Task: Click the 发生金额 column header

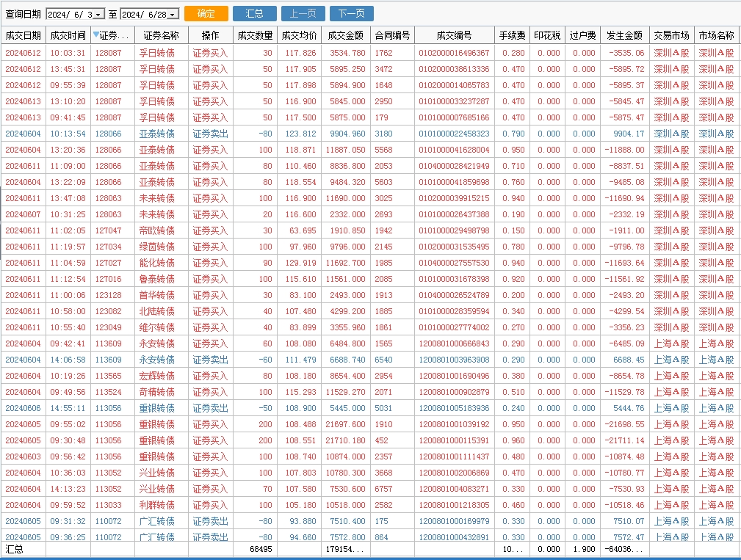Action: click(625, 35)
